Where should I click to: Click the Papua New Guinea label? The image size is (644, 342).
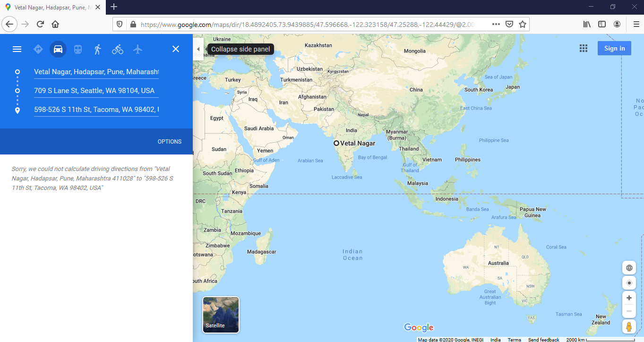(533, 212)
